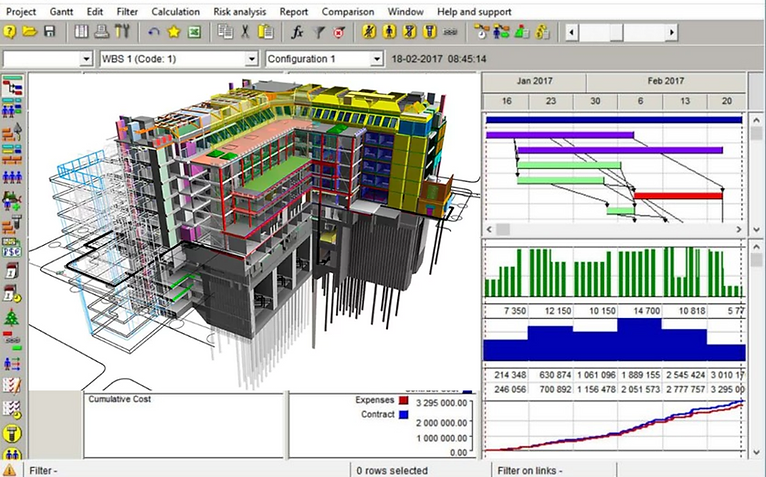The width and height of the screenshot is (766, 477).
Task: Click the 2 051 573 cost value
Action: click(641, 390)
